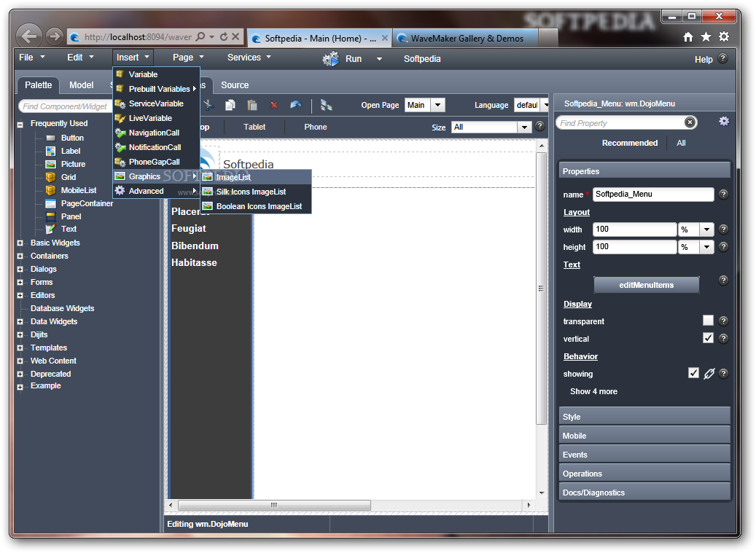Viewport: 756px width, 553px height.
Task: Click the undo arrow toolbar icon
Action: (295, 104)
